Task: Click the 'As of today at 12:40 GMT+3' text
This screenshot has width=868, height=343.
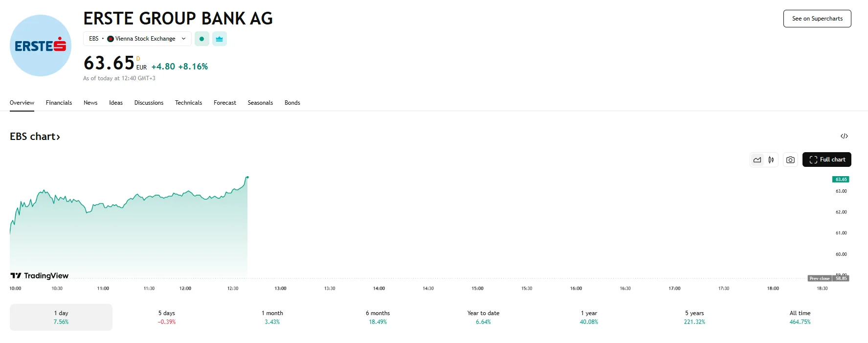Action: click(x=119, y=78)
